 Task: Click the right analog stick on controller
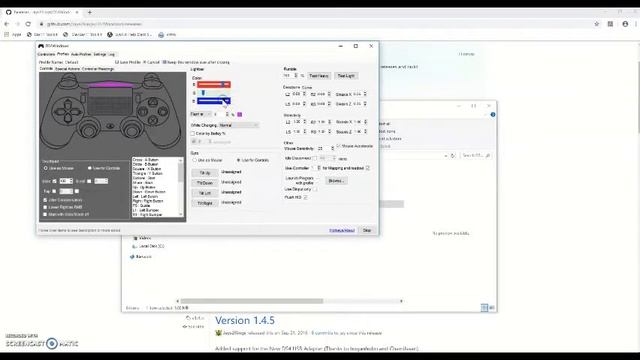click(x=131, y=130)
